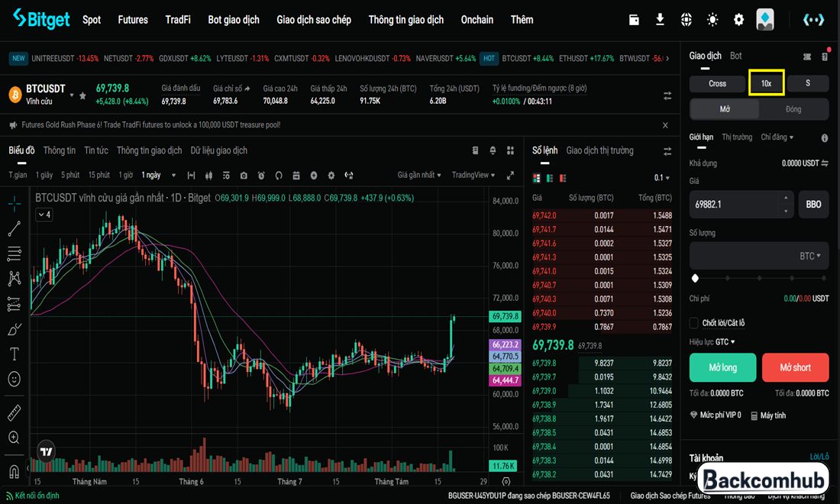The height and width of the screenshot is (504, 840).
Task: Open the Giao dịch sao chép menu
Action: (314, 20)
